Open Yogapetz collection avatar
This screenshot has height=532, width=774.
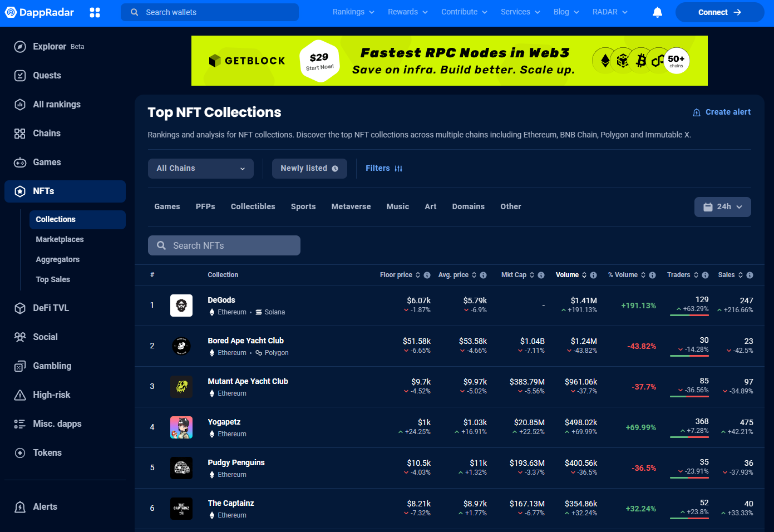click(181, 427)
